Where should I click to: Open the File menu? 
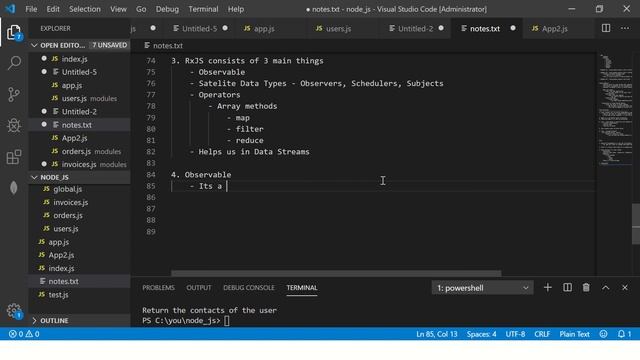pyautogui.click(x=31, y=9)
